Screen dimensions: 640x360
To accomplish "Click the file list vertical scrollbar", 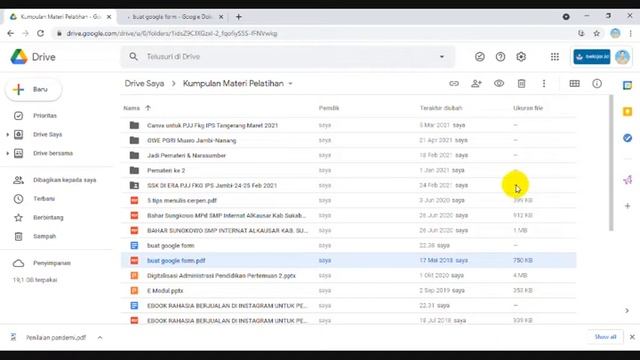I will click(x=611, y=163).
